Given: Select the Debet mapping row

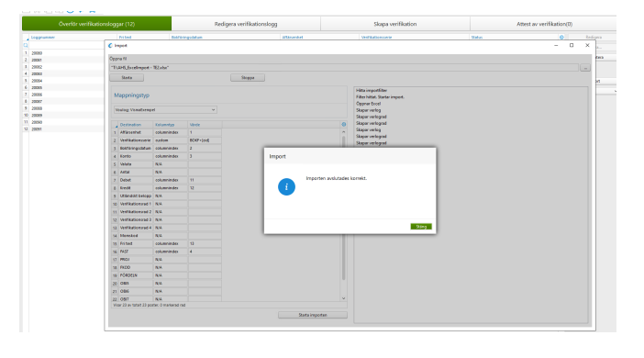Looking at the screenshot, I should 167,180.
